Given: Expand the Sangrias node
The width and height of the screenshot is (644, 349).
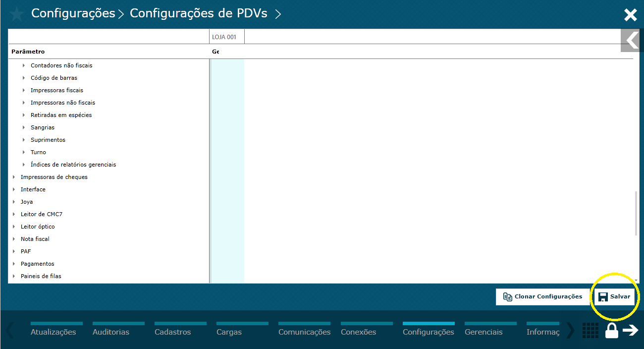Looking at the screenshot, I should coord(23,127).
